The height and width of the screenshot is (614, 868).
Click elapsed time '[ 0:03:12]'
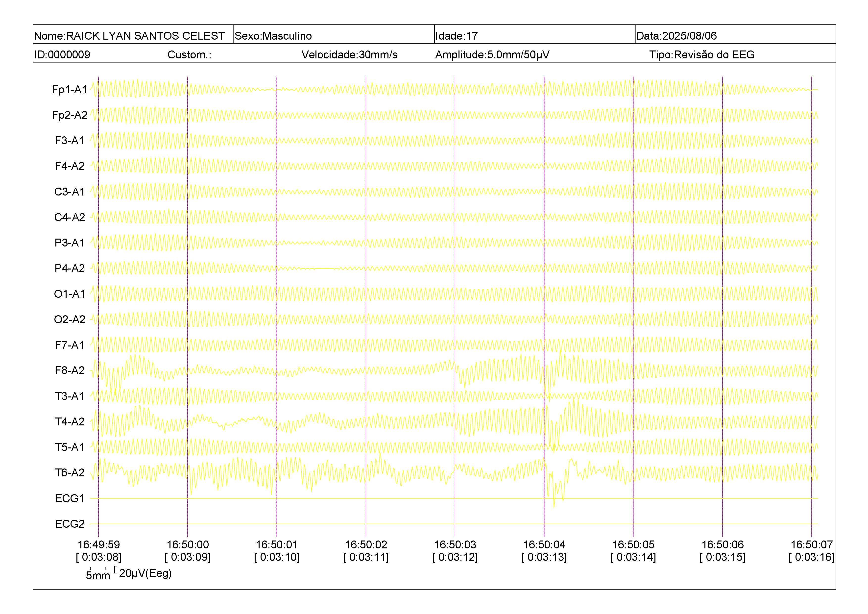tap(455, 557)
